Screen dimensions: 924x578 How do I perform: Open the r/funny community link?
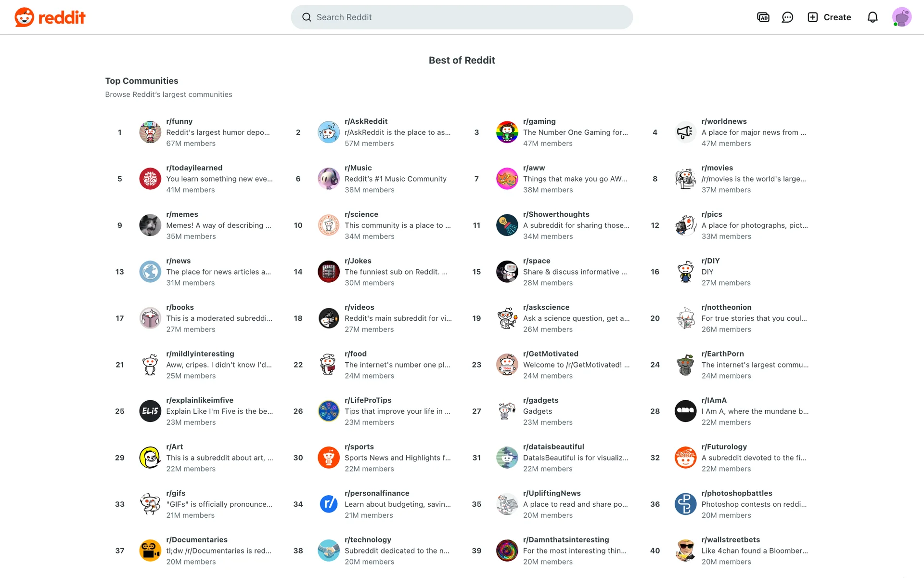point(180,121)
